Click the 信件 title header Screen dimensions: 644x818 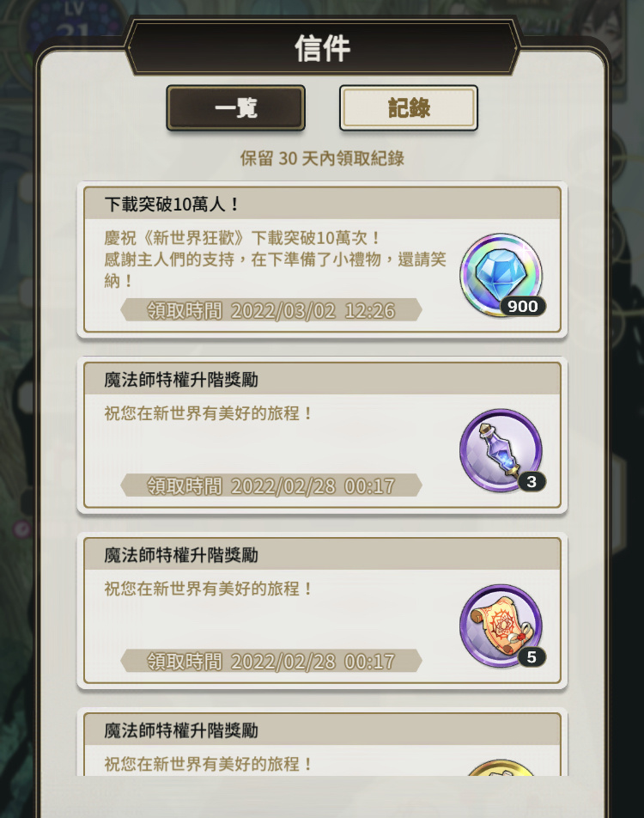tap(322, 48)
